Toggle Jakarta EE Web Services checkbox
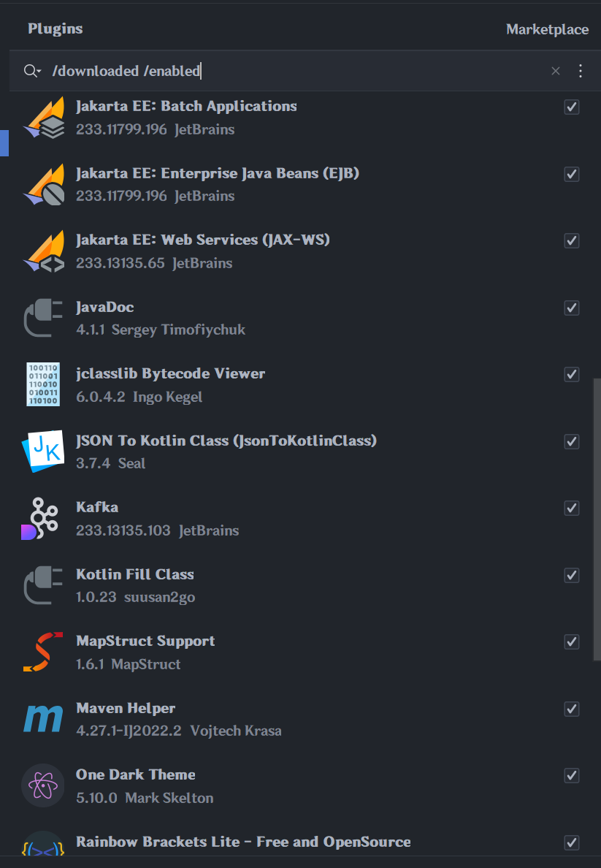601x868 pixels. point(572,241)
